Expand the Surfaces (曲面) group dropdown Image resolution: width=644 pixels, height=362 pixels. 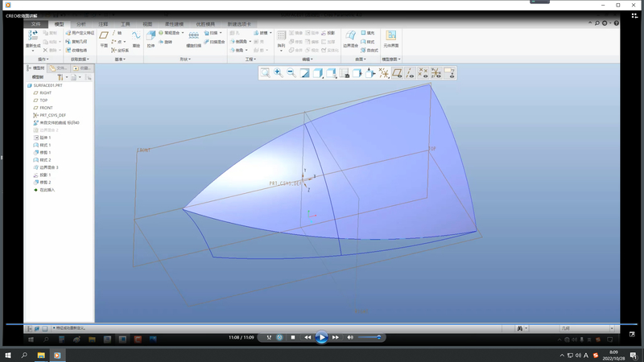[361, 60]
